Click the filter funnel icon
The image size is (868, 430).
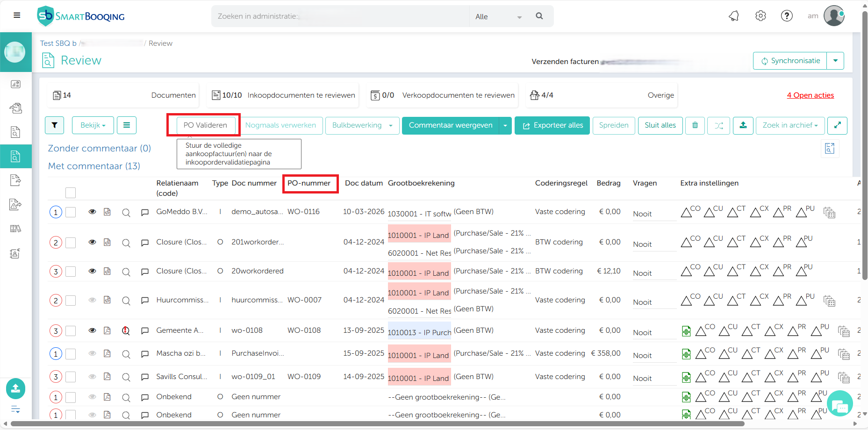point(55,125)
